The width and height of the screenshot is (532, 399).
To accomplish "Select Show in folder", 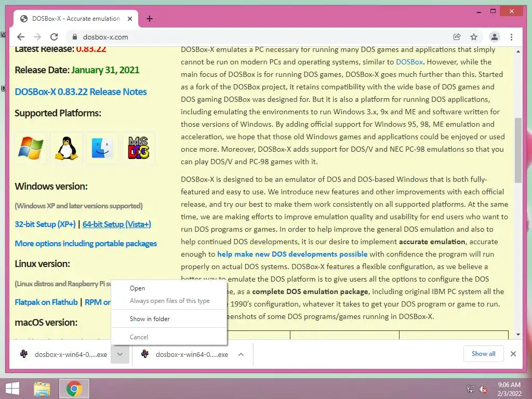I will pos(169,318).
